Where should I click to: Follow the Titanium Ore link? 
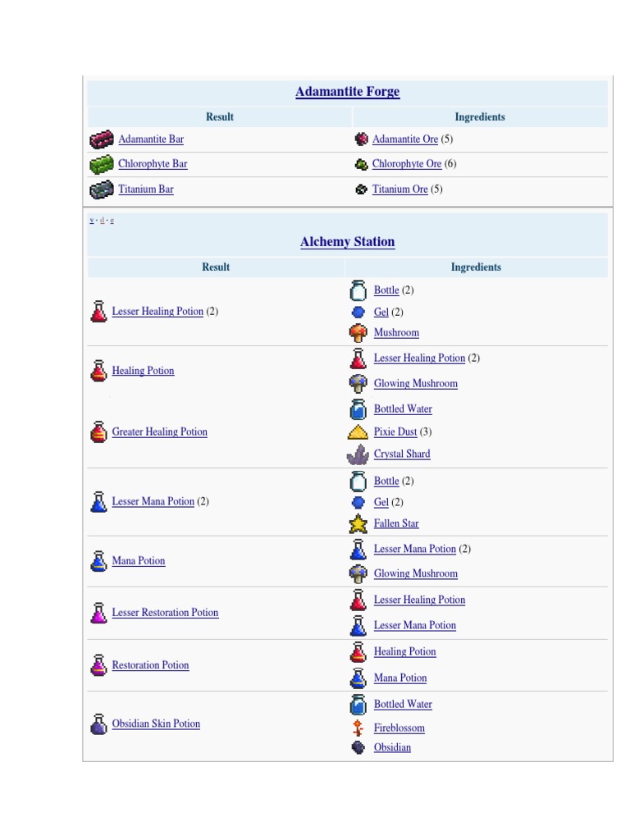click(x=400, y=189)
